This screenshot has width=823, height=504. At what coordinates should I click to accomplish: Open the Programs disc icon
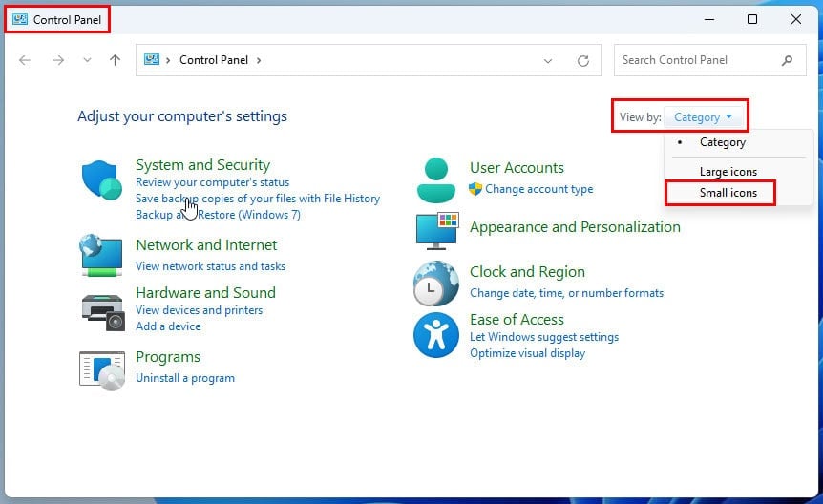point(102,370)
